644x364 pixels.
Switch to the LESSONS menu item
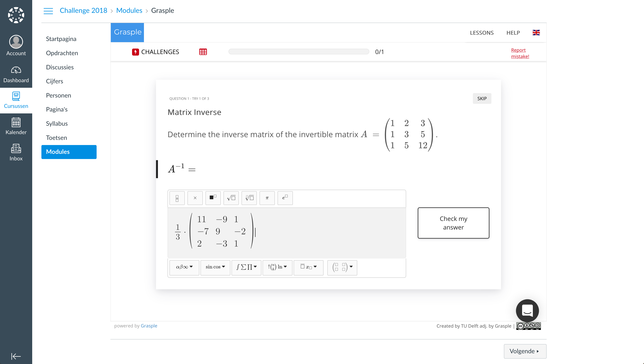click(x=481, y=33)
